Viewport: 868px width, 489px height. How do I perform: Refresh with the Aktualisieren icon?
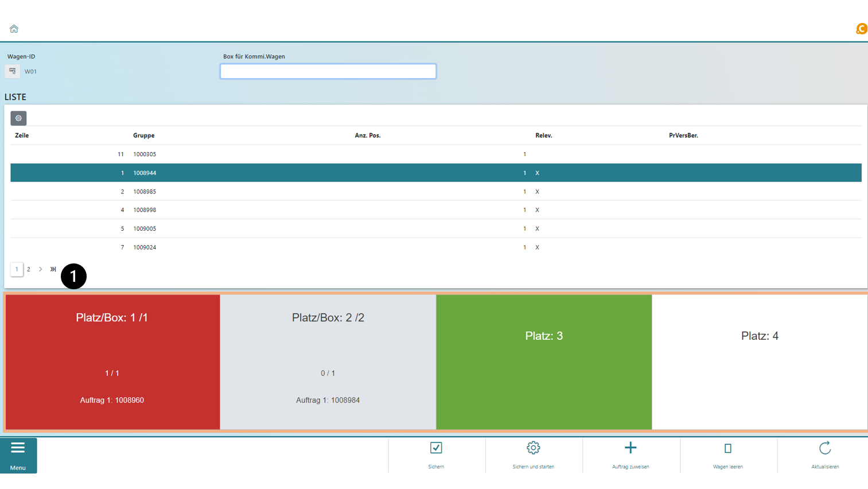pos(825,448)
